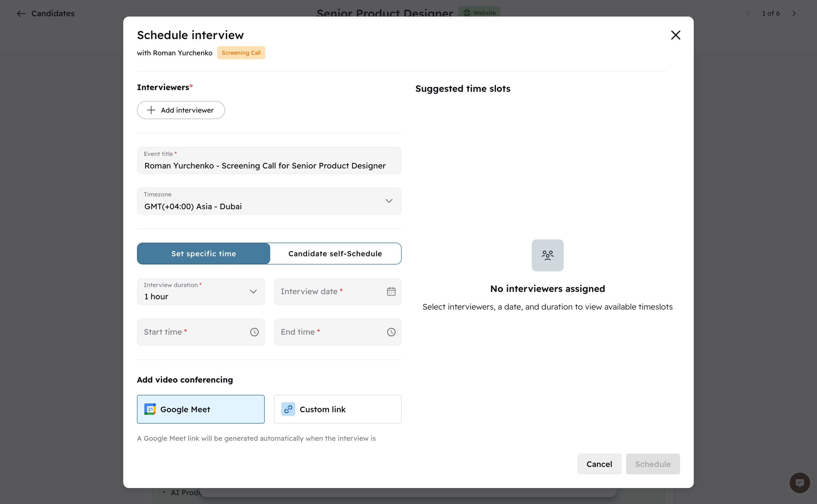This screenshot has width=817, height=504.
Task: Click the Screening Call tag
Action: click(x=241, y=53)
